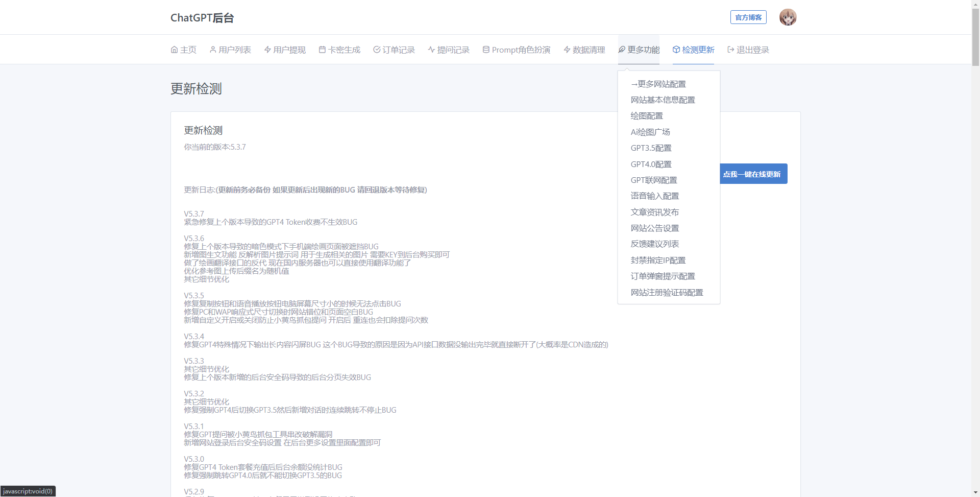Viewport: 980px width, 497px height.
Task: Open the 绘图配置 menu entry
Action: coord(647,115)
